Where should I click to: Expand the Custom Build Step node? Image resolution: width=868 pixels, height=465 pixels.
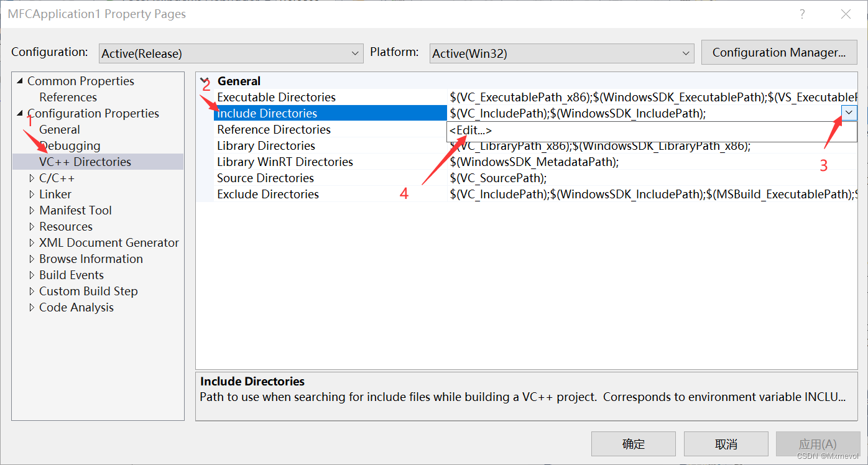(x=32, y=291)
